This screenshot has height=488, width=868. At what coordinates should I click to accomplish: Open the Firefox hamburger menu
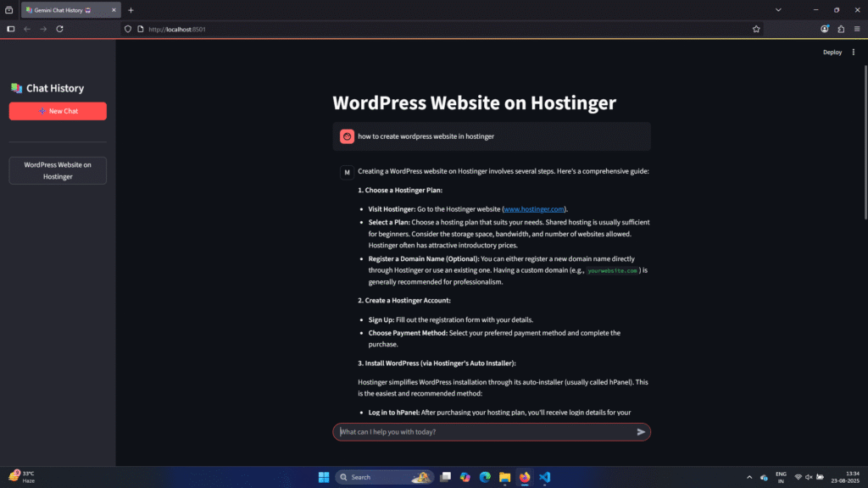point(857,29)
